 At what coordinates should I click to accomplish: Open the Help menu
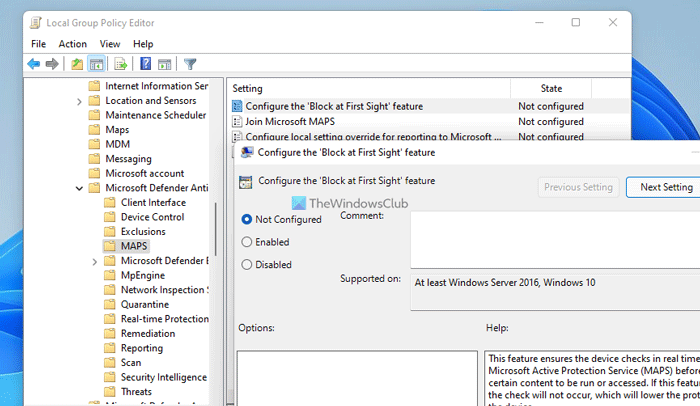[x=143, y=44]
